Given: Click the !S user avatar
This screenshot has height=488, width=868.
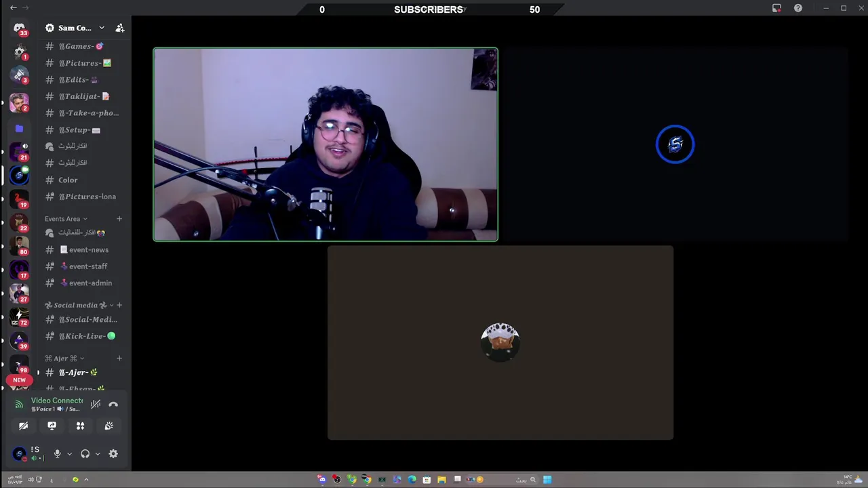Looking at the screenshot, I should pos(20,454).
